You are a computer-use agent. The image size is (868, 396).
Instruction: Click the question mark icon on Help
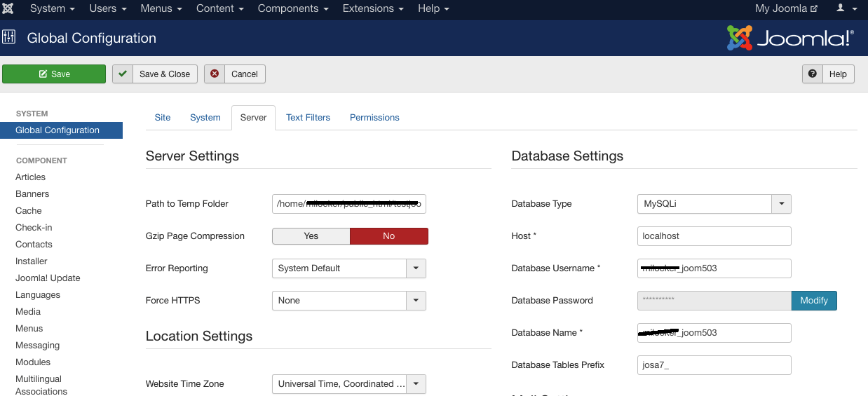[813, 74]
